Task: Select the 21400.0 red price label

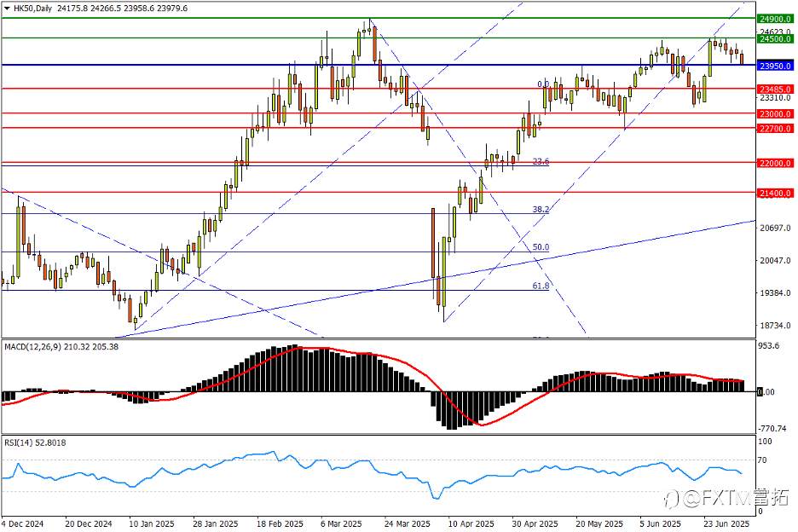Action: click(775, 193)
